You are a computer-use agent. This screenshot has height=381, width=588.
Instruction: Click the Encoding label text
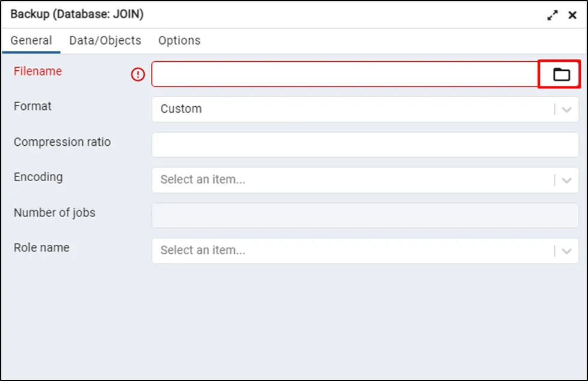(x=38, y=177)
